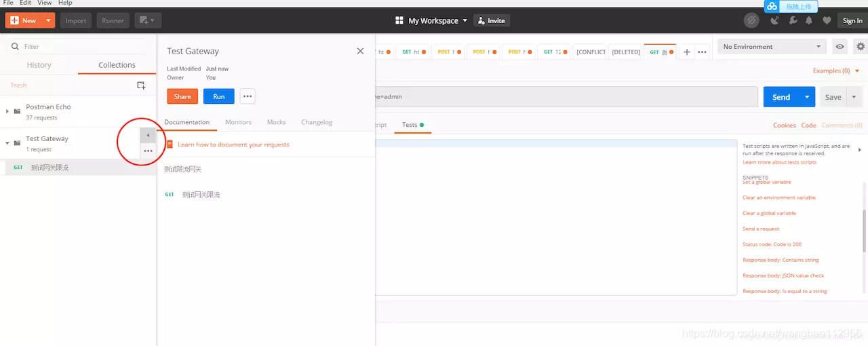
Task: Add a new request tab
Action: tap(686, 52)
